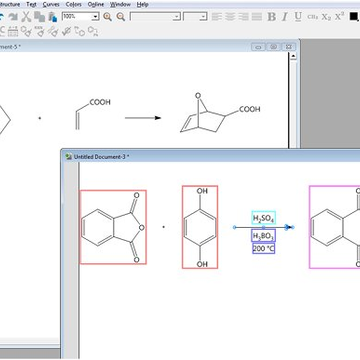The width and height of the screenshot is (360, 360).
Task: Set text alignment to centered
Action: [230, 17]
